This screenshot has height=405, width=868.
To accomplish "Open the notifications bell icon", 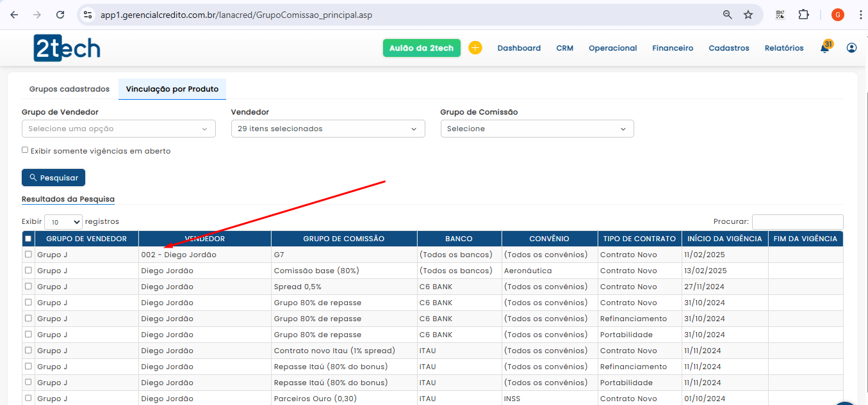I will pyautogui.click(x=824, y=49).
